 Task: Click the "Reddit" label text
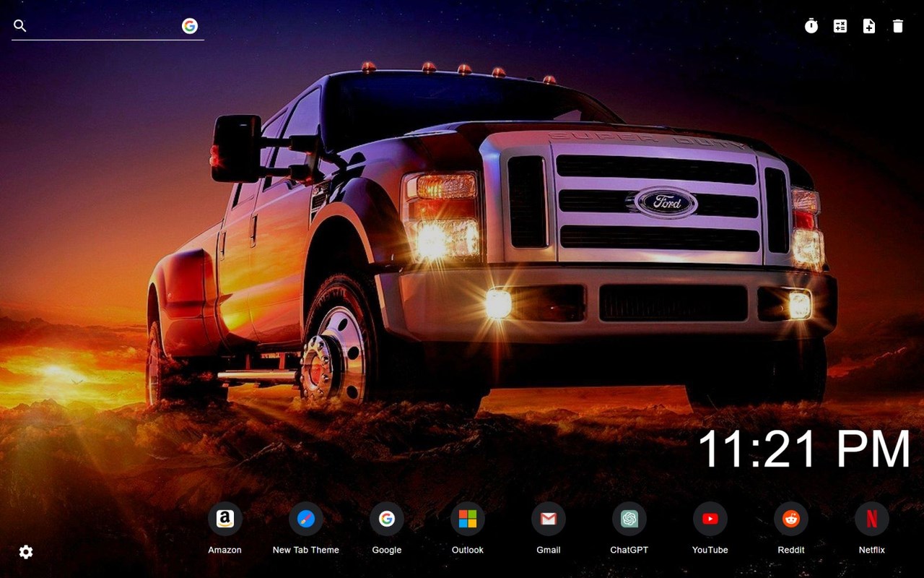click(x=791, y=550)
